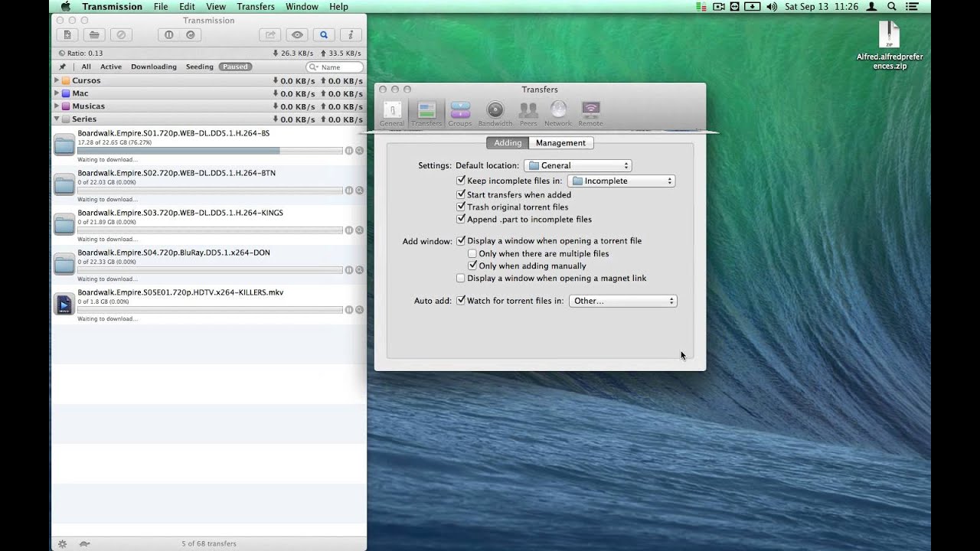Enable Display window when opening magnet link

pos(461,278)
